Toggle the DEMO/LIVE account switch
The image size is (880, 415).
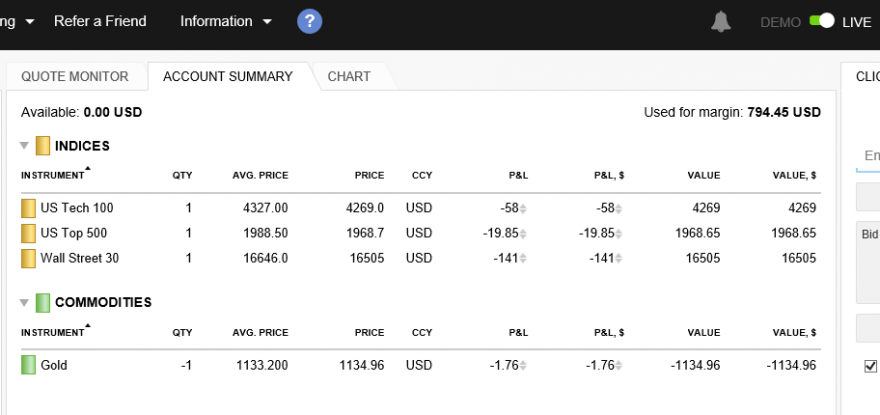pyautogui.click(x=821, y=21)
